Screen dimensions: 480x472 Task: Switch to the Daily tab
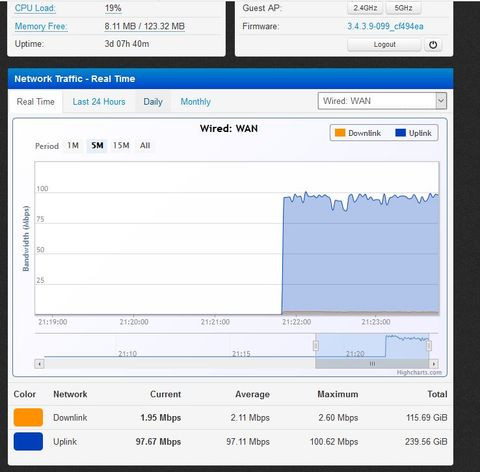pos(153,102)
